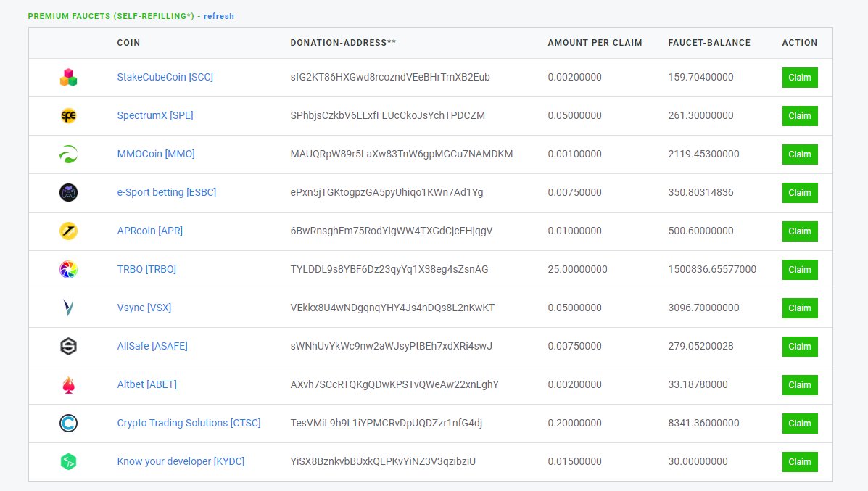The image size is (868, 491).
Task: Select the CTSC donation address starting TesVMiL9
Action: point(387,423)
